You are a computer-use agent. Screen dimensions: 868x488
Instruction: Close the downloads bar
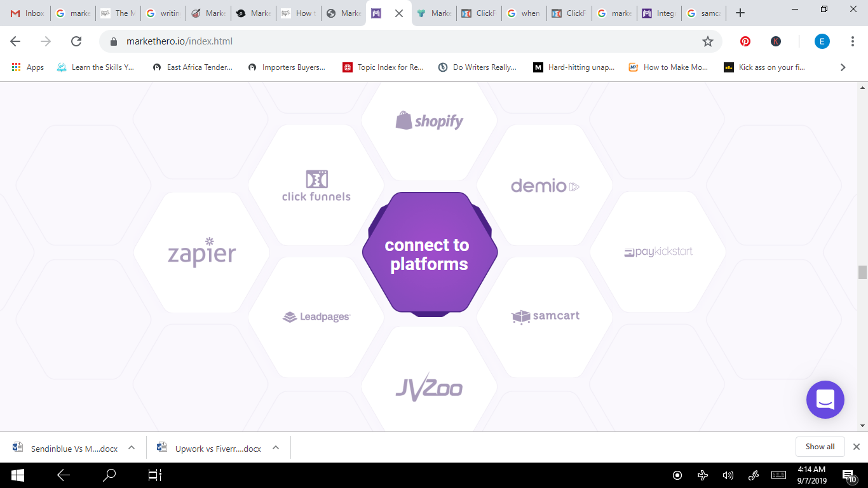[857, 447]
